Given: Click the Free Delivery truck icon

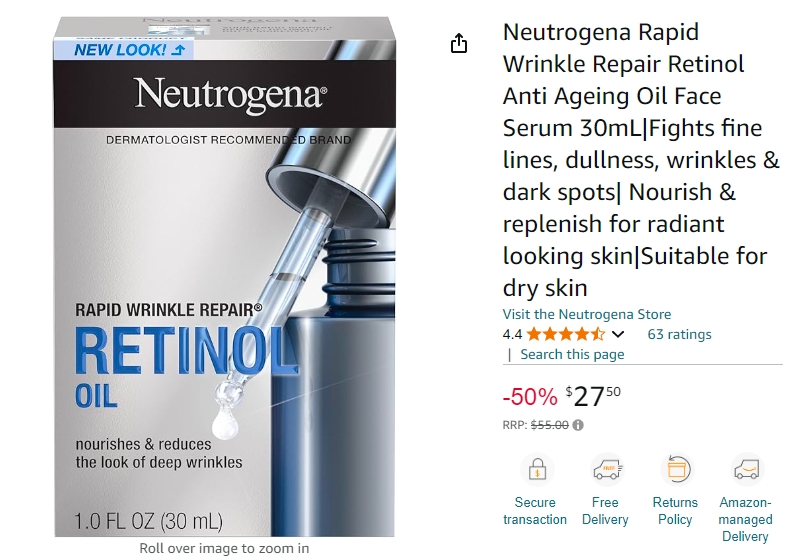Looking at the screenshot, I should pos(607,470).
